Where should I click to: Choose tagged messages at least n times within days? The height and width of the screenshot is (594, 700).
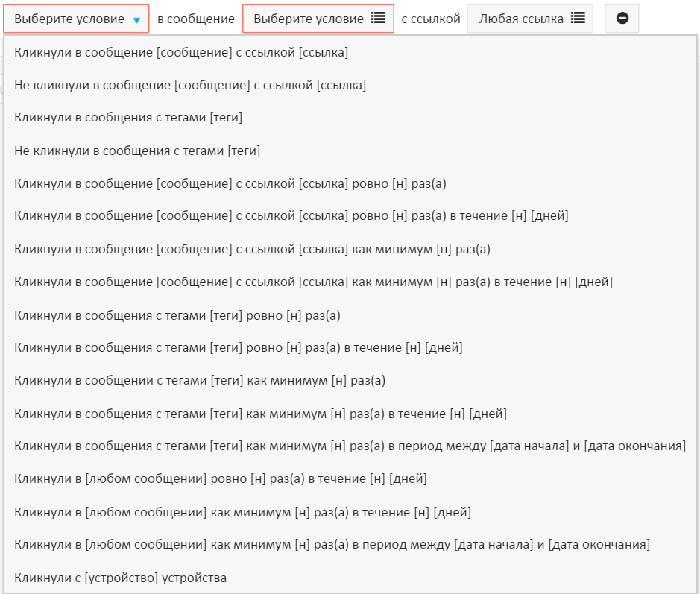[x=260, y=414]
